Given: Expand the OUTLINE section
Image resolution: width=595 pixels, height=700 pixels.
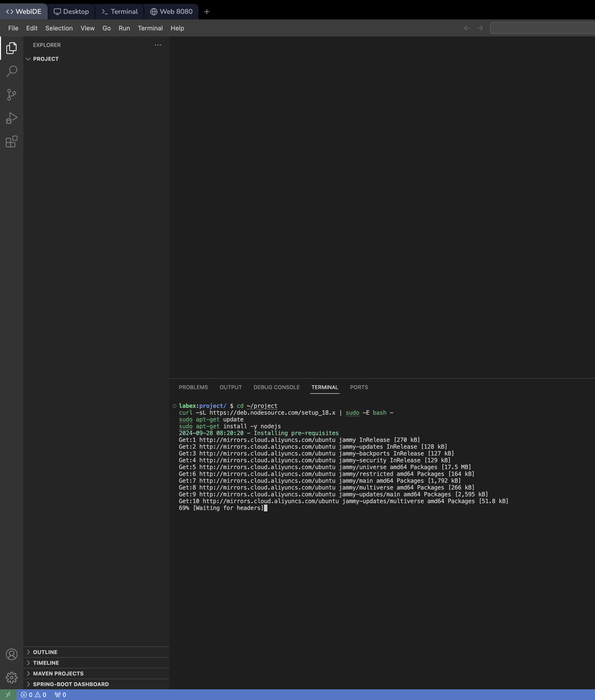Looking at the screenshot, I should tap(45, 652).
